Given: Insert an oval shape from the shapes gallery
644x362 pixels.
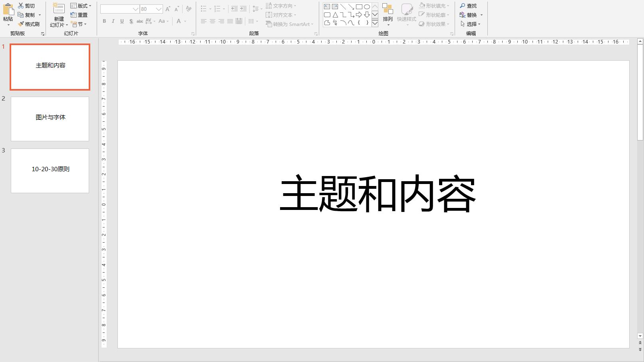Looking at the screenshot, I should point(366,6).
